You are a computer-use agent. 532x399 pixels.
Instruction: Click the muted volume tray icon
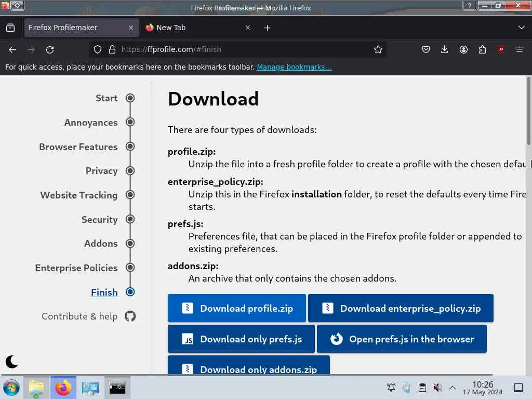click(437, 388)
